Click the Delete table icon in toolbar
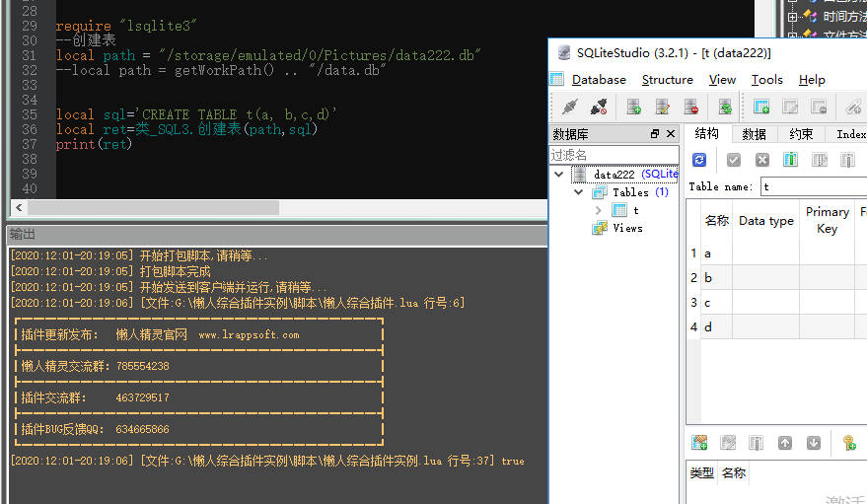Viewport: 867px width, 504px height. pos(820,107)
